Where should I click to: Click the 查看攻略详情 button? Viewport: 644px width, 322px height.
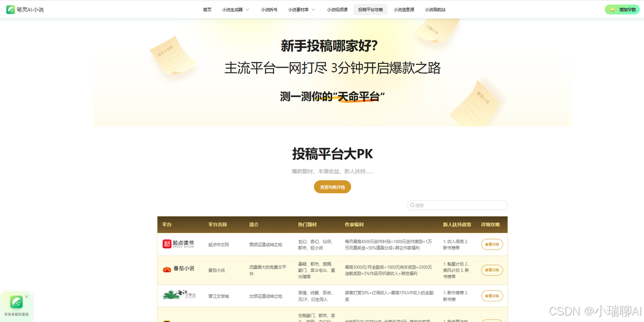pyautogui.click(x=333, y=187)
